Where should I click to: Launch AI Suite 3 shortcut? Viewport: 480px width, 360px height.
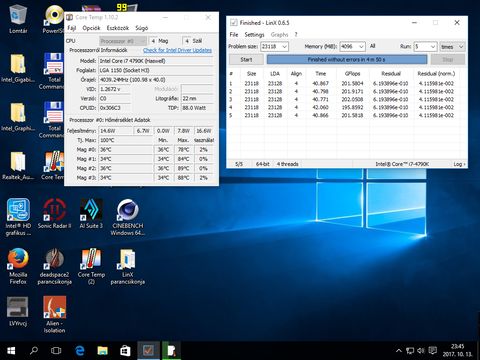(x=91, y=214)
